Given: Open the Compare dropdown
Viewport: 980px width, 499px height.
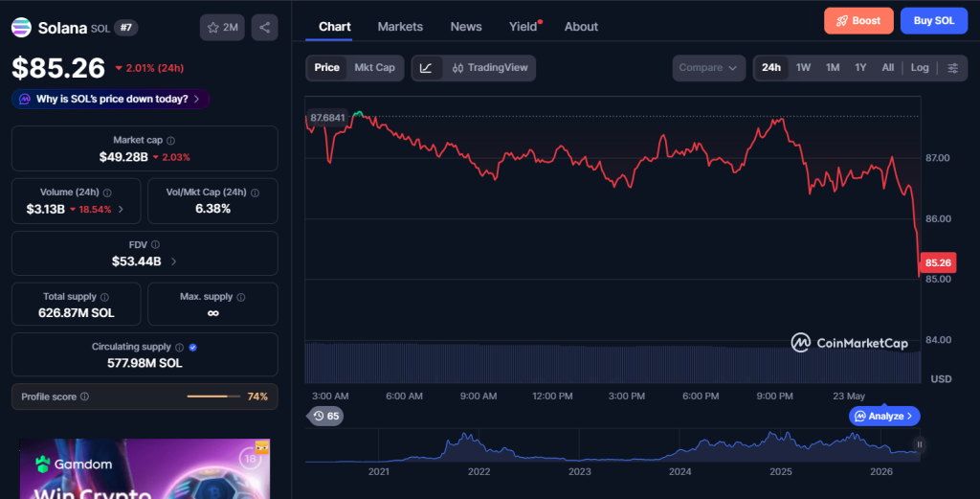Looking at the screenshot, I should 709,68.
